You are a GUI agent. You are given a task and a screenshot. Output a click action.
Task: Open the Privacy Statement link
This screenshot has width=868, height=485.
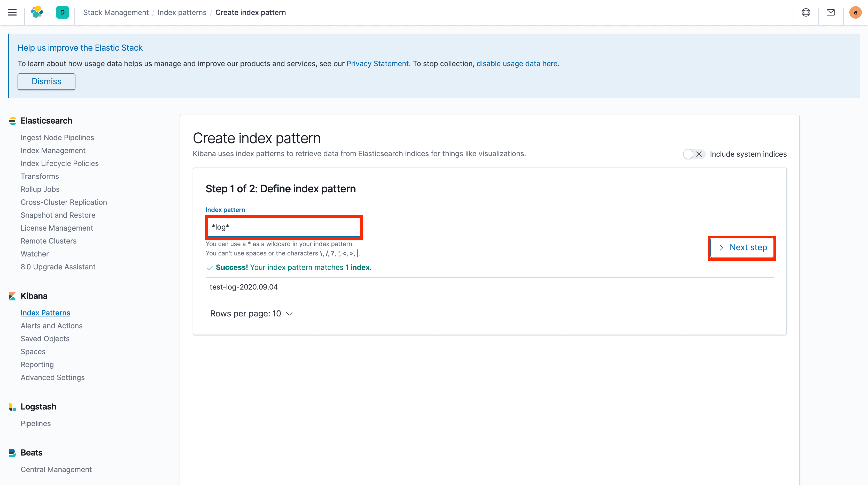coord(377,64)
